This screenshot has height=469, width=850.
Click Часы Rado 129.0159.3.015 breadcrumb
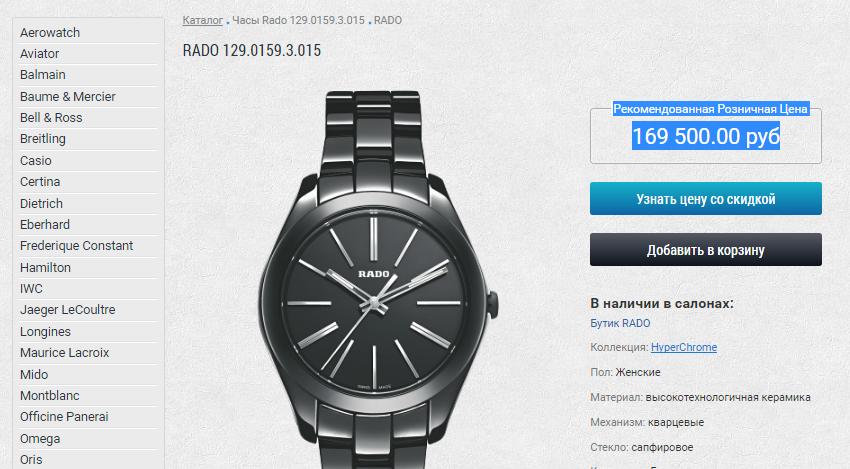click(298, 21)
